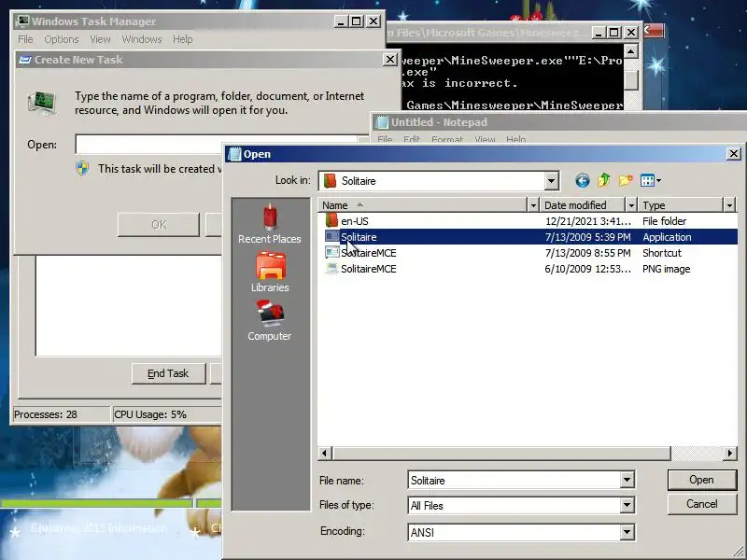Select the SolitaireMCE shortcut icon

click(331, 252)
